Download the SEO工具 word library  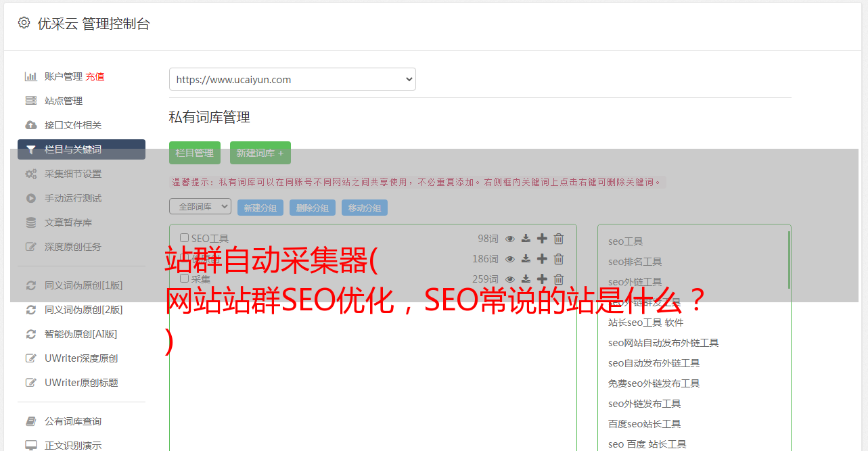[526, 239]
